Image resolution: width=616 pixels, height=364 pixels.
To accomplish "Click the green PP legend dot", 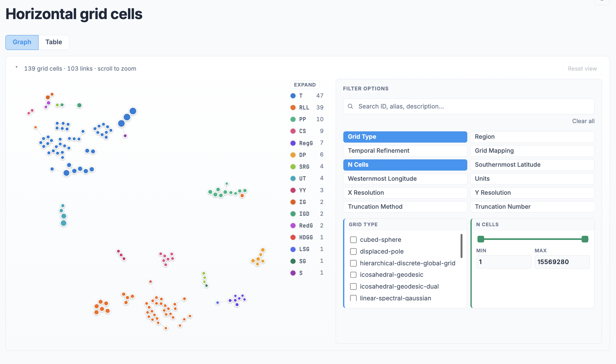I will [x=293, y=119].
